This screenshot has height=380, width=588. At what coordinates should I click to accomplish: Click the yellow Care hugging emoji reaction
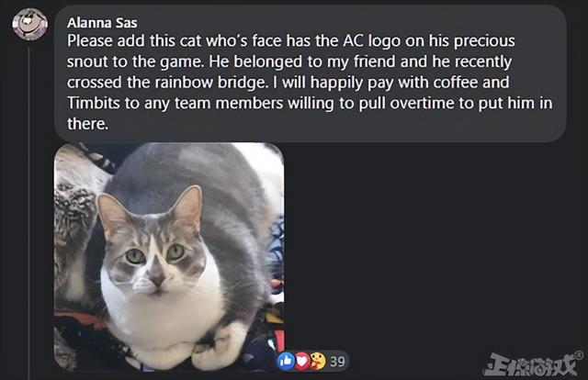click(x=318, y=362)
